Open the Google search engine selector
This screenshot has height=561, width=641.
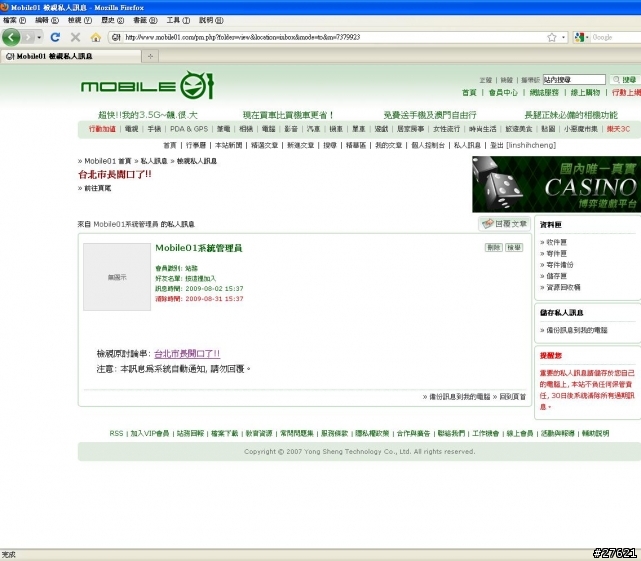click(581, 37)
